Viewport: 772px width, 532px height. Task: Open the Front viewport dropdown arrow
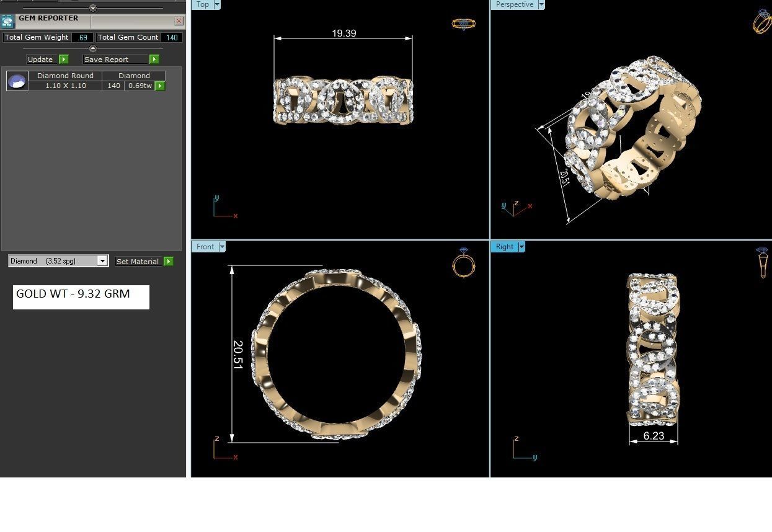click(222, 246)
